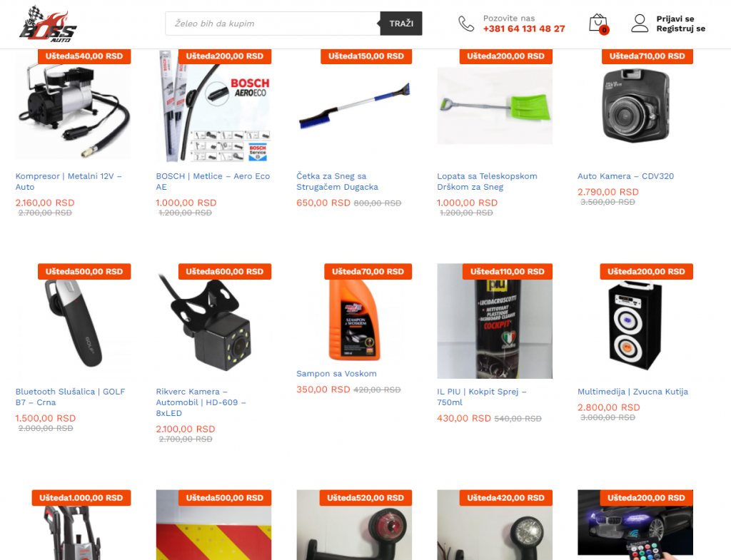The image size is (731, 560).
Task: View Multimedija Zvucna Kutija speaker image
Action: (635, 322)
